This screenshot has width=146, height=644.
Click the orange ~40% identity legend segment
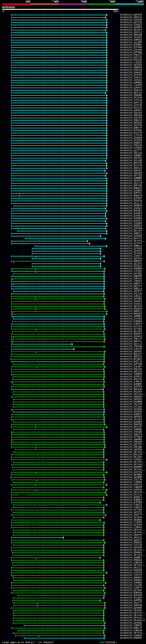click(45, 4)
